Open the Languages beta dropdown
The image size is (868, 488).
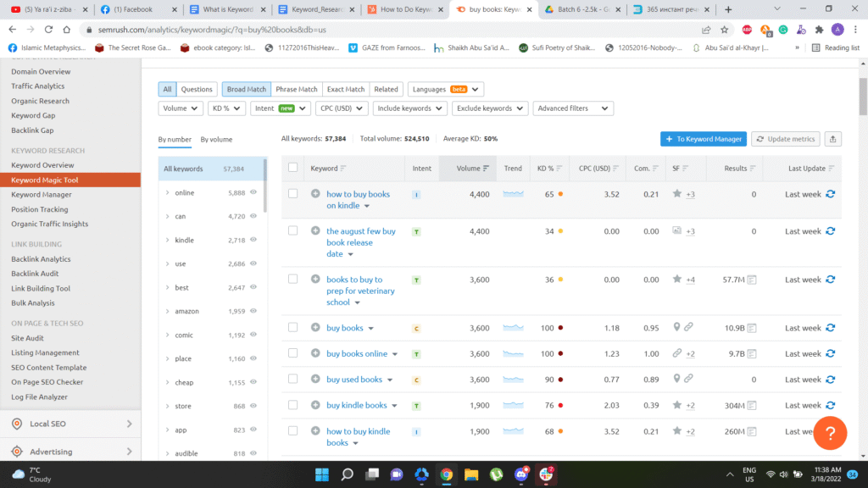pyautogui.click(x=445, y=89)
